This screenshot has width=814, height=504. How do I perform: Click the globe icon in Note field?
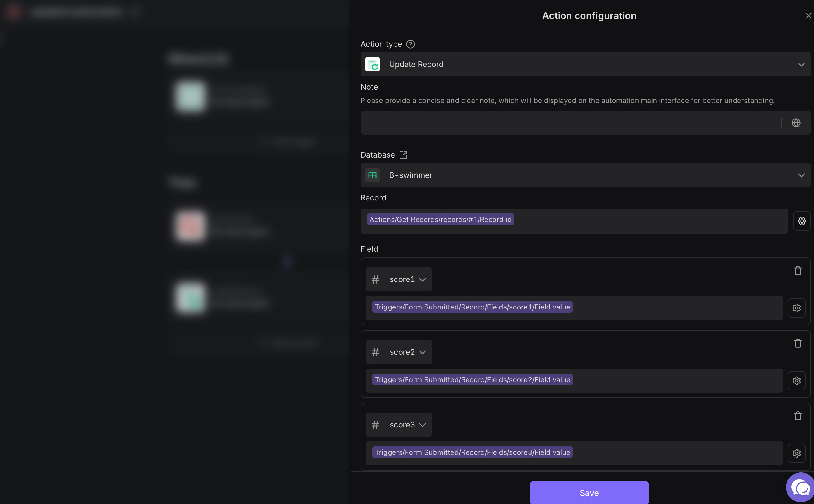(x=796, y=123)
